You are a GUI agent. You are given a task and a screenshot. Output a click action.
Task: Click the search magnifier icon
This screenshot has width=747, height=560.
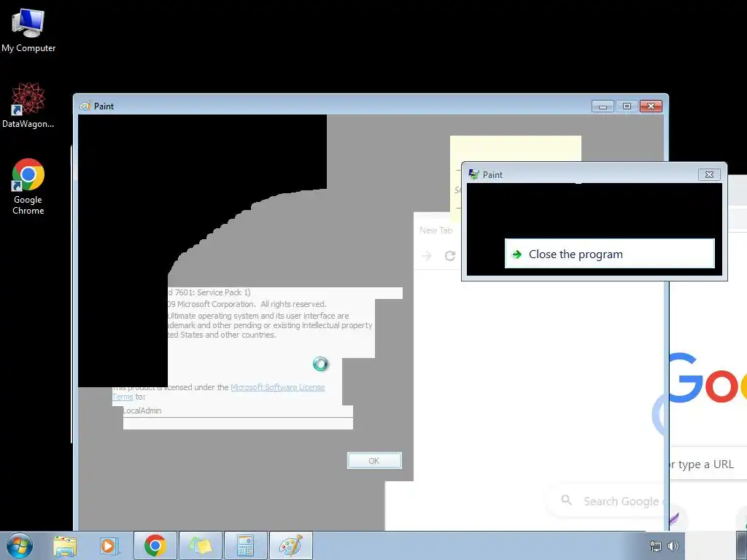point(566,500)
